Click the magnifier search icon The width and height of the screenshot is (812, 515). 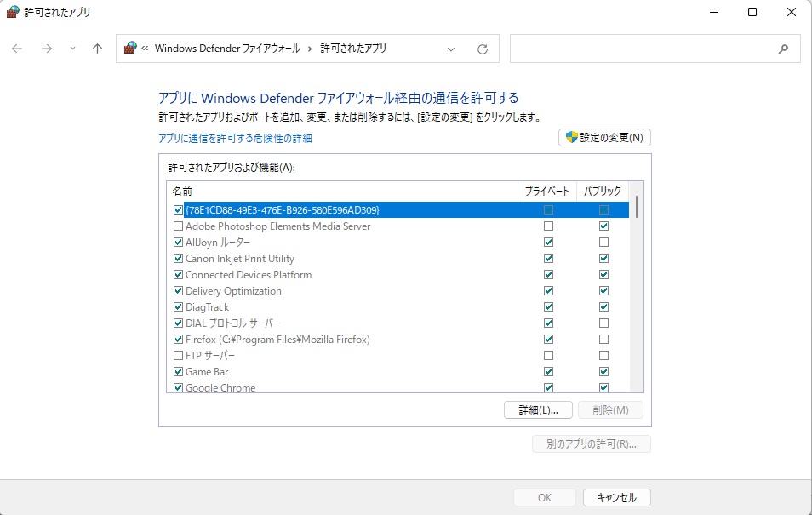[x=783, y=49]
